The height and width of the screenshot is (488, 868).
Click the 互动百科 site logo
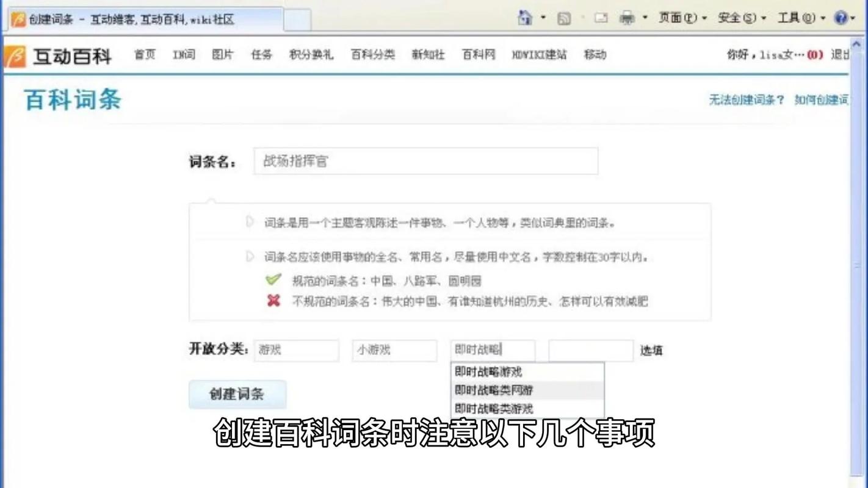point(58,56)
